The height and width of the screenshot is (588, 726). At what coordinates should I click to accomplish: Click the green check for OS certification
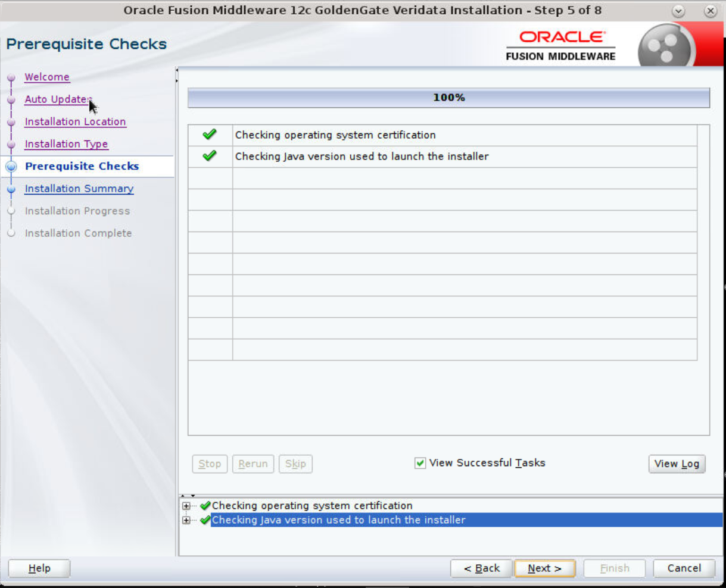tap(210, 135)
